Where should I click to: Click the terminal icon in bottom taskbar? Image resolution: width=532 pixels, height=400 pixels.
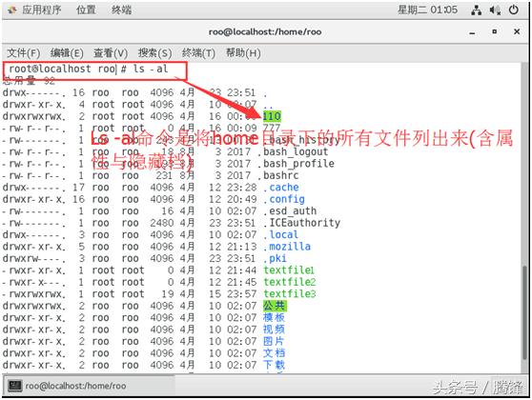[x=15, y=386]
